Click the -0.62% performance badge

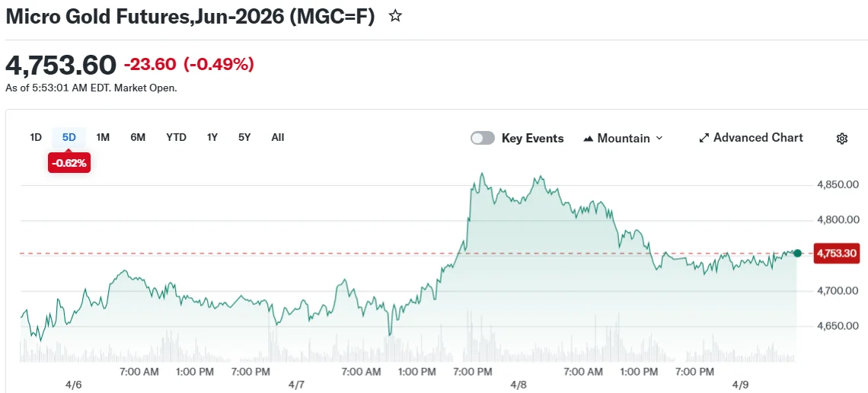(69, 162)
